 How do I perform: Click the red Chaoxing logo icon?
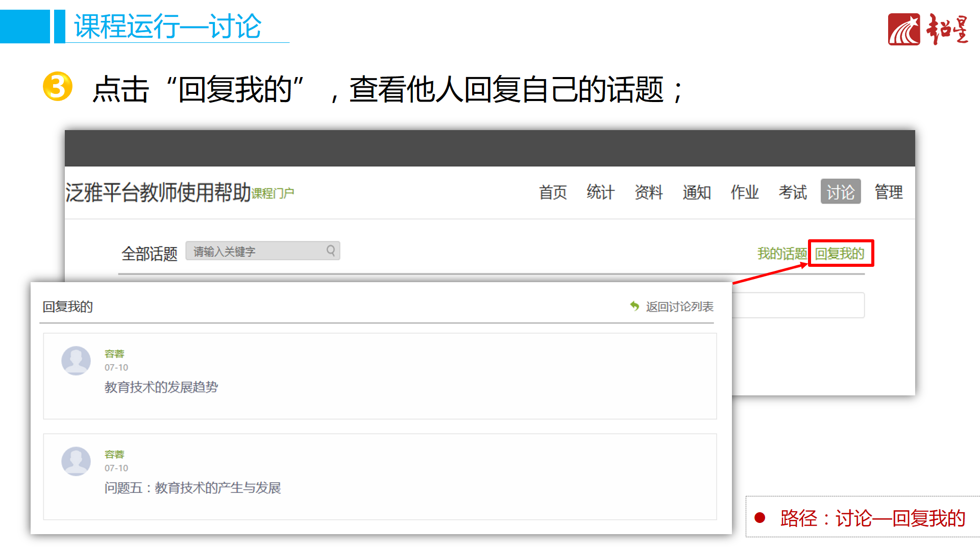[903, 30]
